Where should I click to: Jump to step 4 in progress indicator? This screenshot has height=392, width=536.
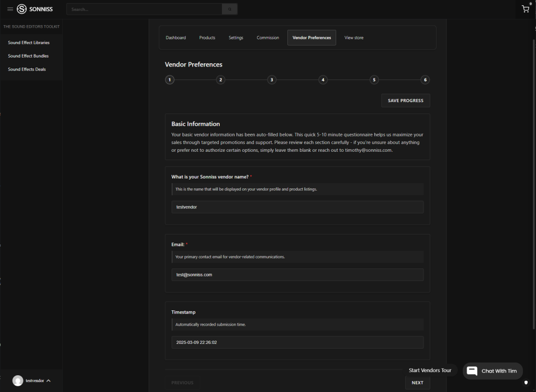click(x=322, y=80)
